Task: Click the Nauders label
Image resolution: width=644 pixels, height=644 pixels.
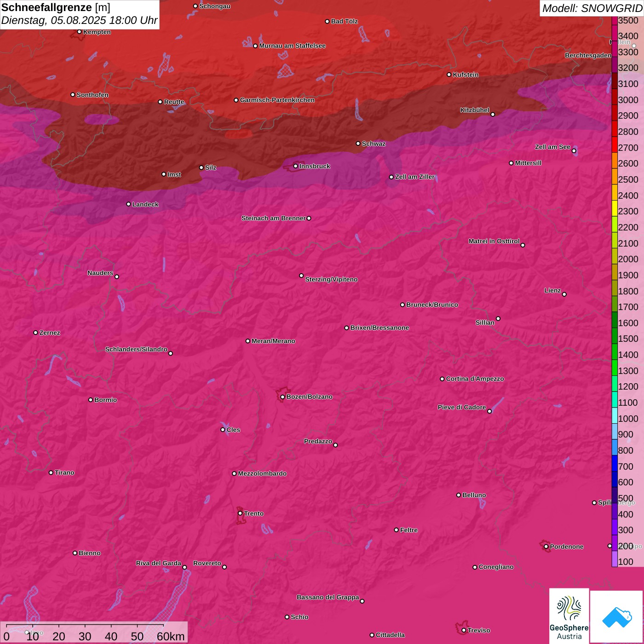Action: click(x=100, y=273)
